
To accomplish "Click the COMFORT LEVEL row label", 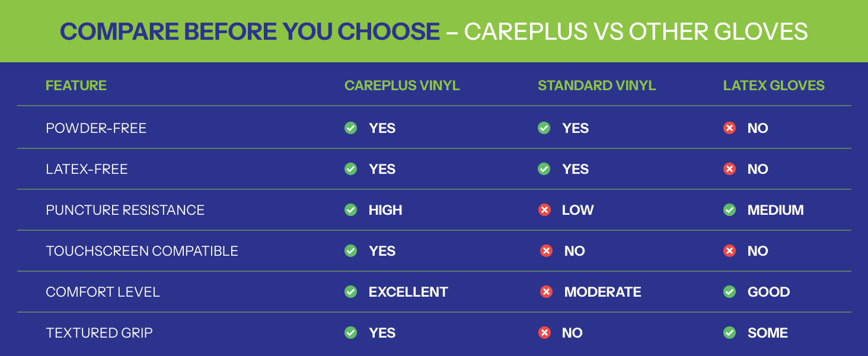I will [103, 292].
